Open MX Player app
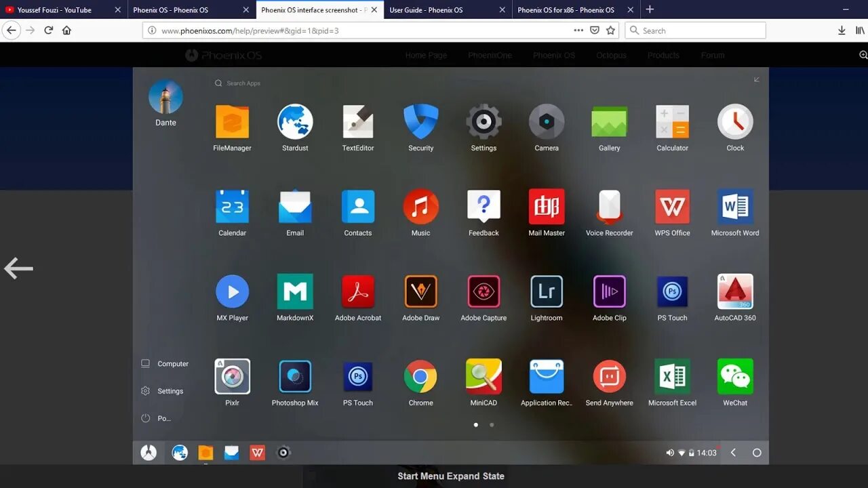Screen dimensions: 868x488 [232, 291]
